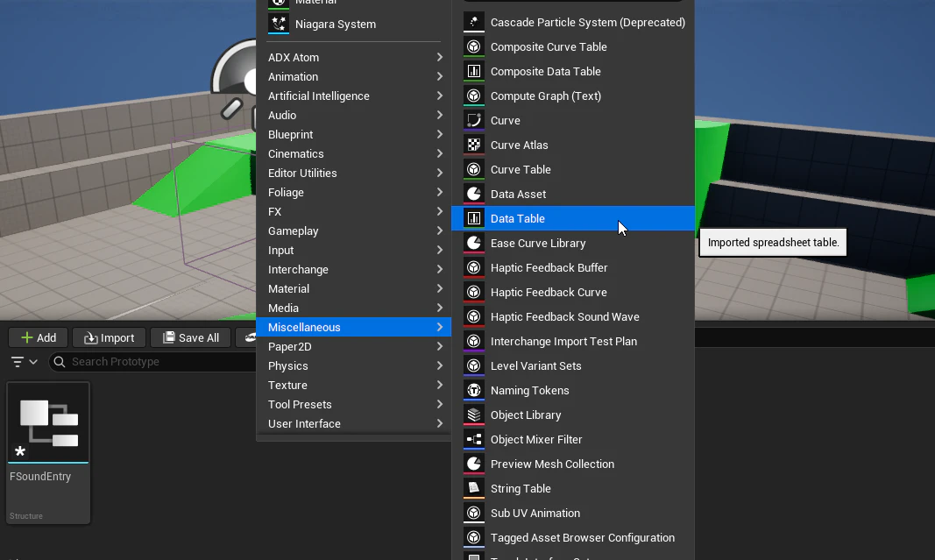The image size is (935, 560).
Task: Expand the Blueprint submenu arrow
Action: pyautogui.click(x=440, y=134)
